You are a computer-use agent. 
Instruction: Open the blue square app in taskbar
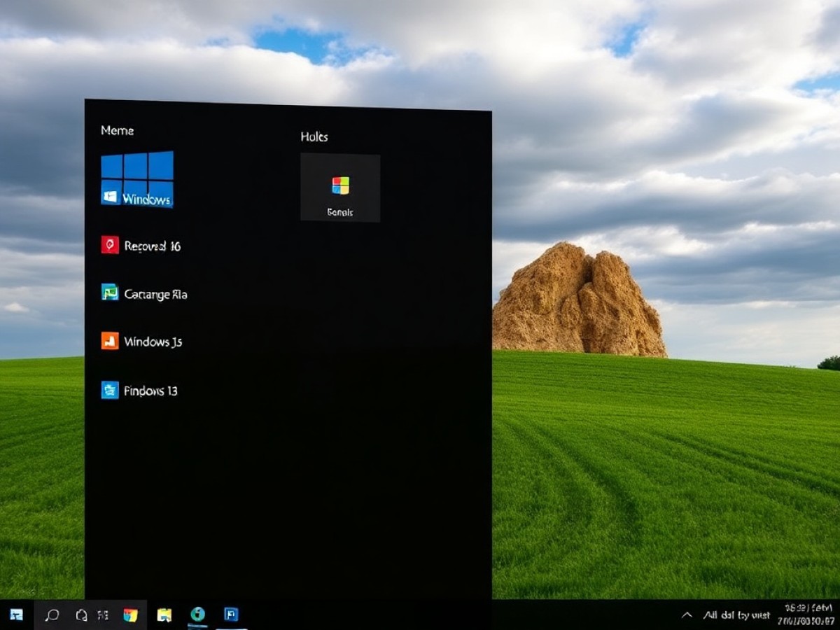click(231, 614)
